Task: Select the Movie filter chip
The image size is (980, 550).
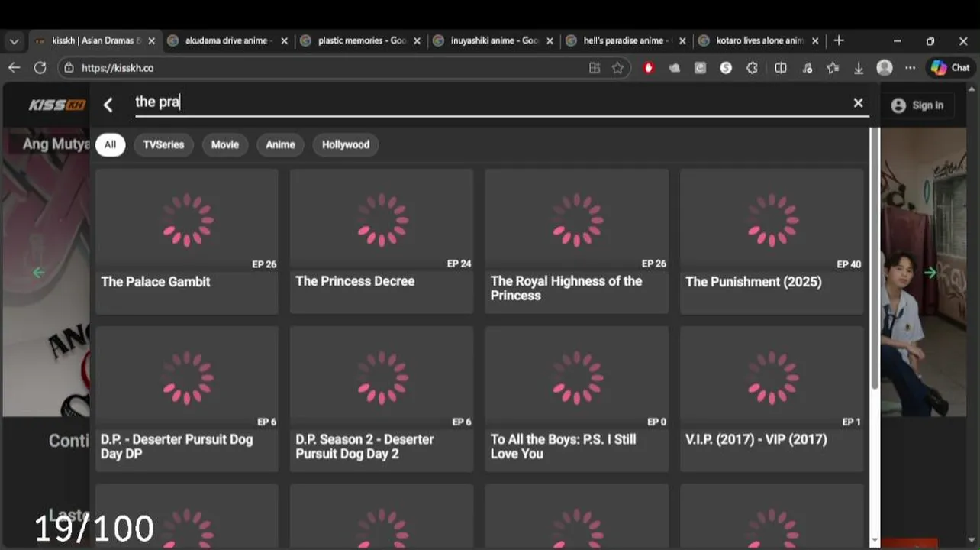Action: pyautogui.click(x=224, y=144)
